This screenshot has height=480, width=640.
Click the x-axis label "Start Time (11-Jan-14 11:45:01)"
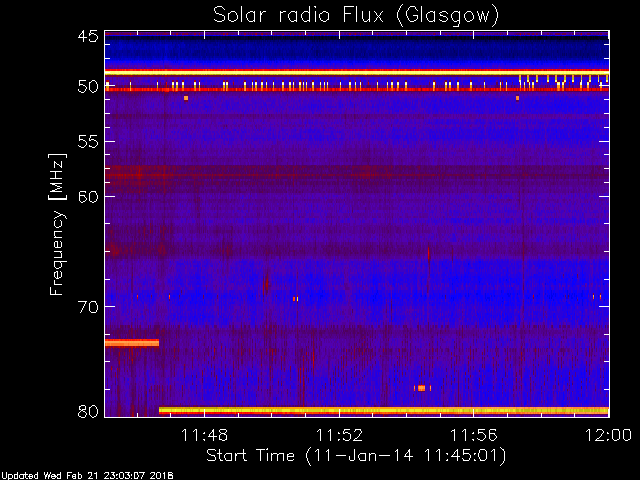[x=356, y=456]
